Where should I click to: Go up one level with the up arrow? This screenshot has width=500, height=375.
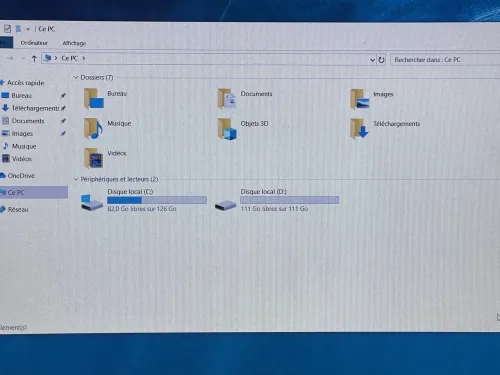coord(34,59)
